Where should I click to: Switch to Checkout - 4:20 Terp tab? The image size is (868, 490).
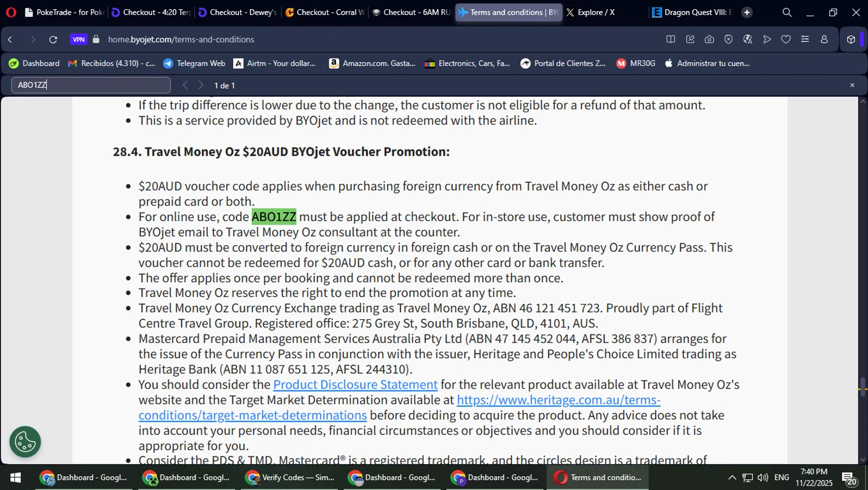click(x=150, y=12)
